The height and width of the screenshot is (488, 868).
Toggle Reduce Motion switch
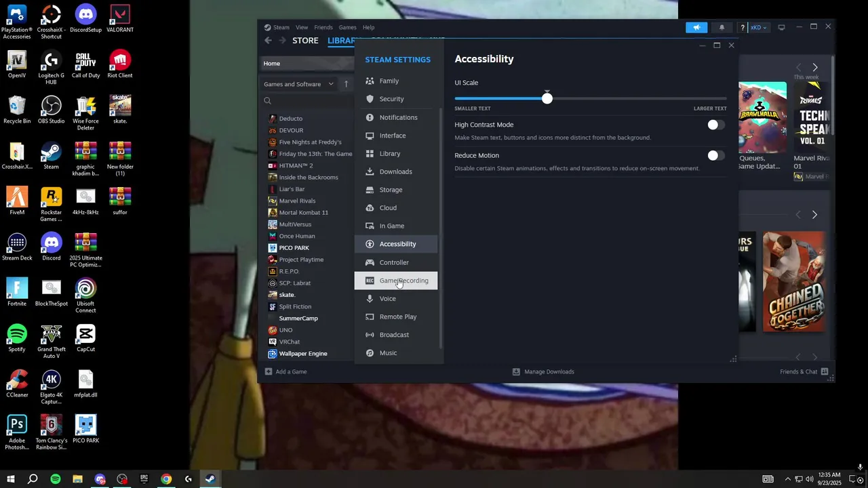[716, 155]
